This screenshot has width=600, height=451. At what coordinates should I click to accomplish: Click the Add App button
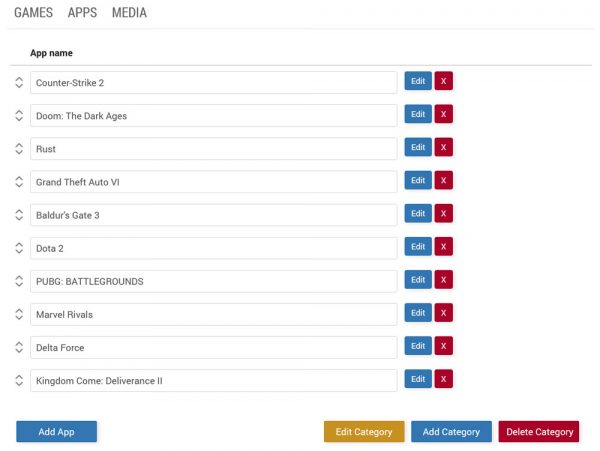tap(57, 432)
